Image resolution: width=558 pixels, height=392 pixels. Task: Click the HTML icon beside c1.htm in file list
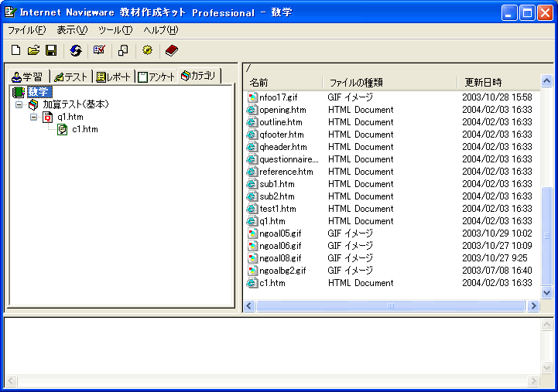[x=252, y=283]
